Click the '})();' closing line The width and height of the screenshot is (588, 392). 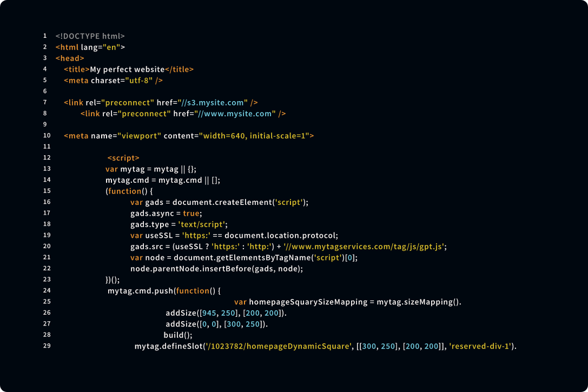[113, 280]
